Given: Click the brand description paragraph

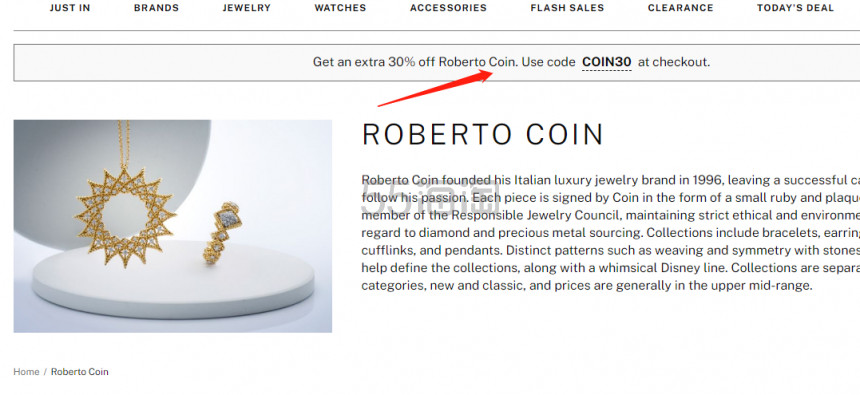Looking at the screenshot, I should click(610, 233).
